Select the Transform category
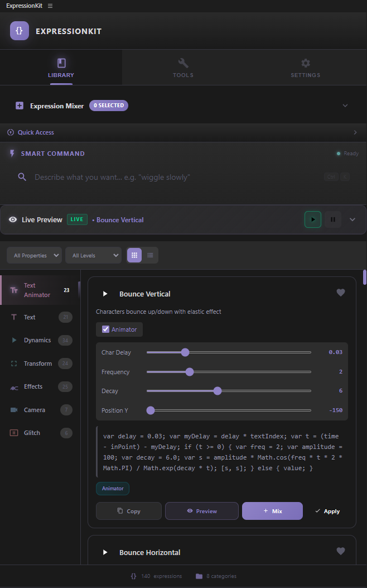The width and height of the screenshot is (367, 588). point(40,364)
